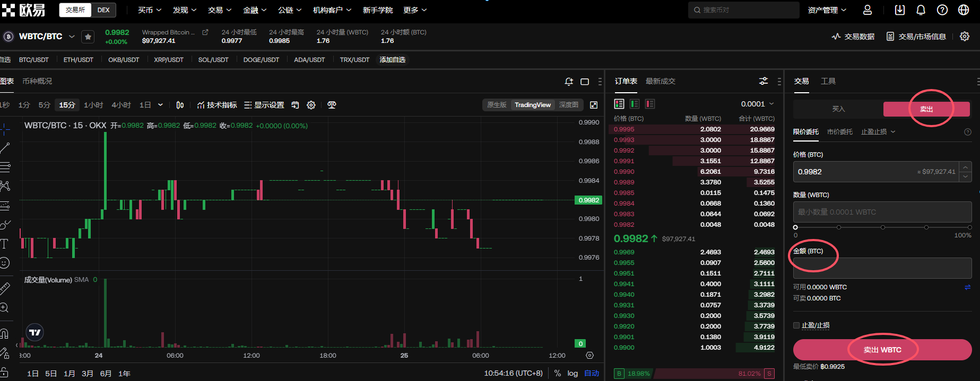980x381 pixels.
Task: Switch to the 最新成交 tab
Action: tap(660, 81)
